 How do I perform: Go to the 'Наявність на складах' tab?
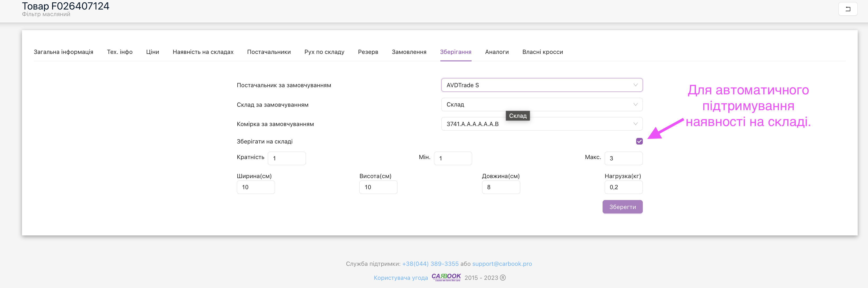[x=203, y=52]
